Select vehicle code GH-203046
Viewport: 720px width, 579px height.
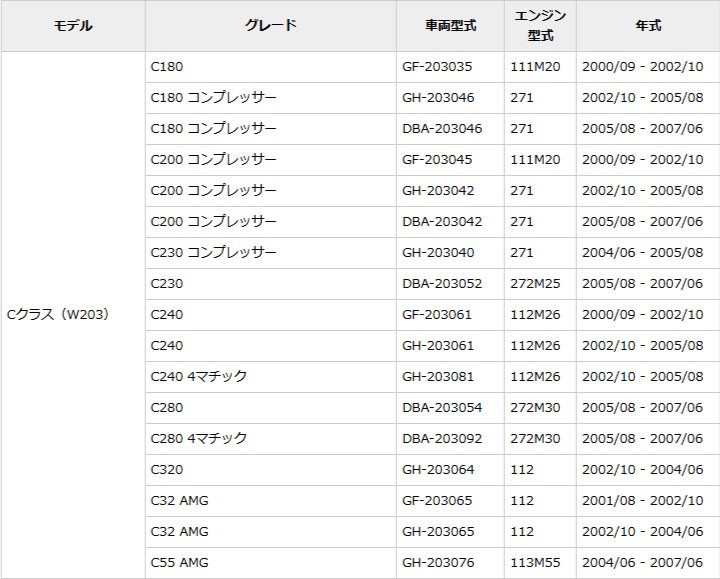tap(438, 98)
